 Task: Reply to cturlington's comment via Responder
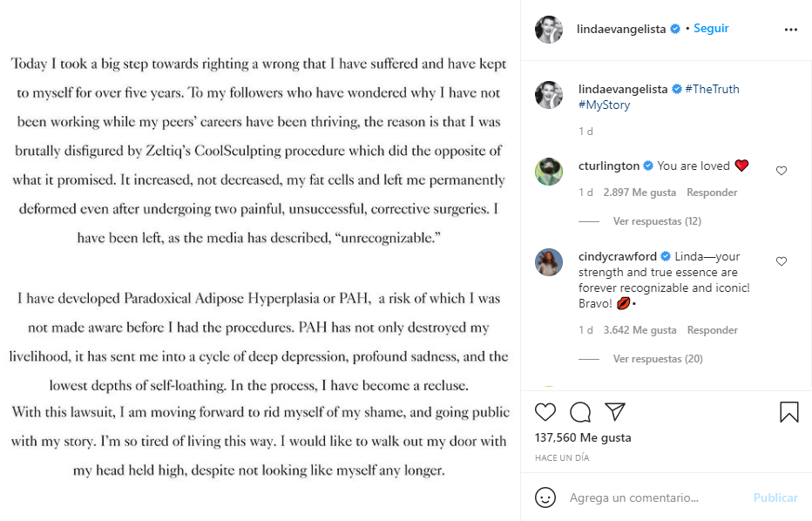click(712, 193)
